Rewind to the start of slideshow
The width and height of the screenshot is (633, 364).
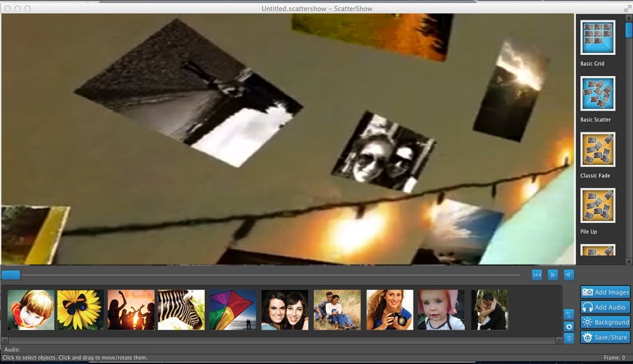[537, 275]
